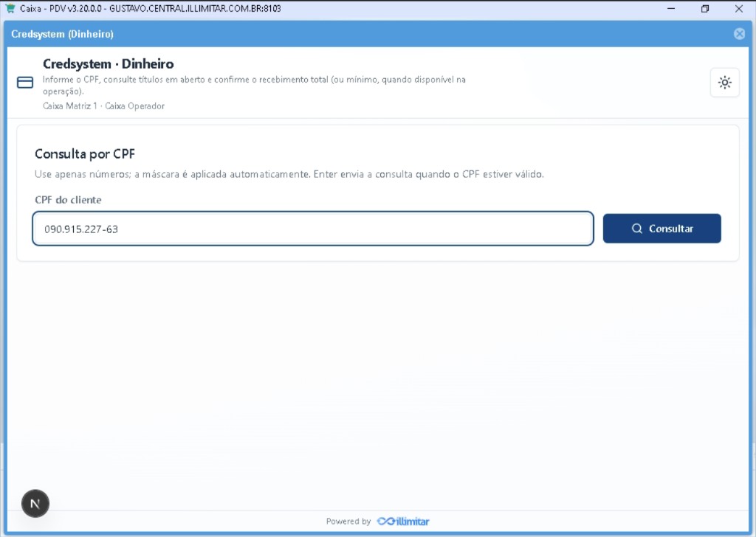
Task: Restore down the Caixa PDV window
Action: click(705, 9)
